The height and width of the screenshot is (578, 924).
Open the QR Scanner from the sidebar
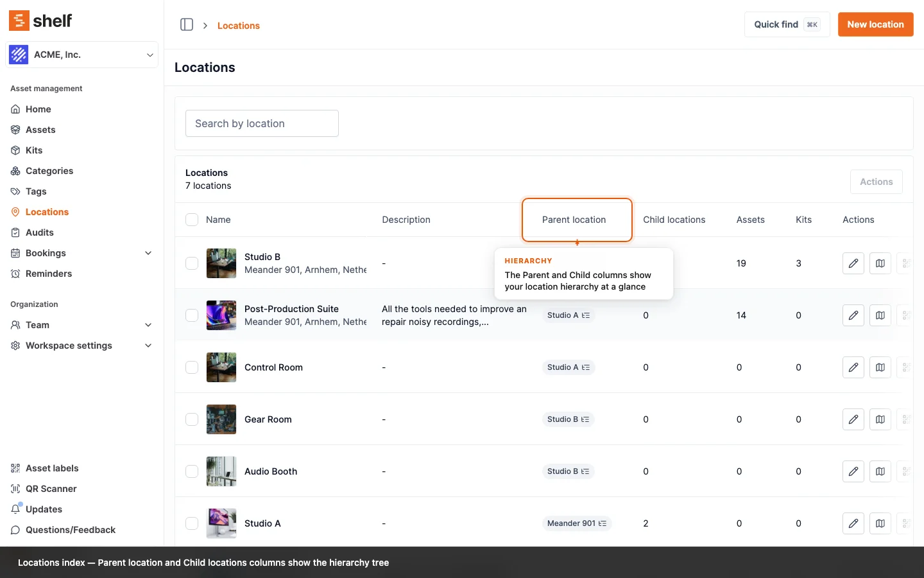(51, 489)
